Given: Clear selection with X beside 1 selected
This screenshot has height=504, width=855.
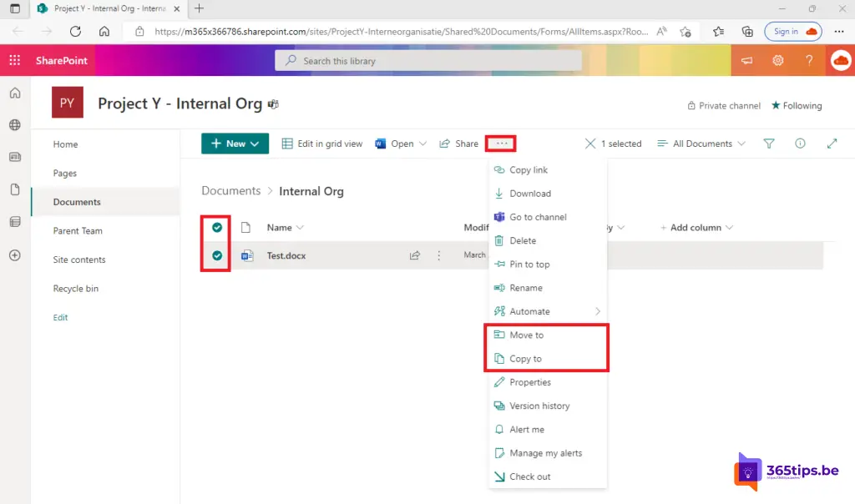Looking at the screenshot, I should click(591, 144).
